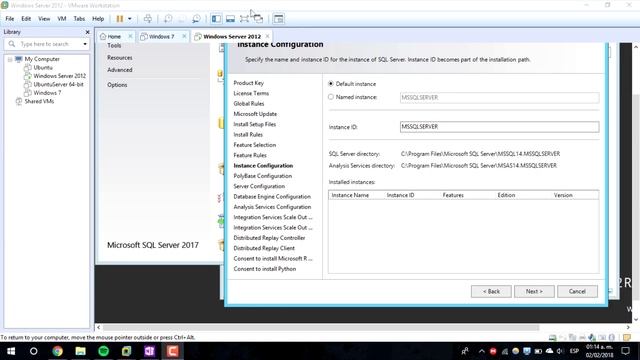Take a snapshot using the toolbar icon
Image resolution: width=640 pixels, height=360 pixels.
click(x=168, y=19)
